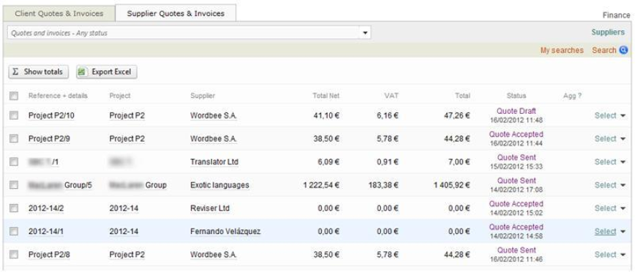Tick the select-all checkbox in header row
Image resolution: width=644 pixels, height=272 pixels.
pos(14,96)
